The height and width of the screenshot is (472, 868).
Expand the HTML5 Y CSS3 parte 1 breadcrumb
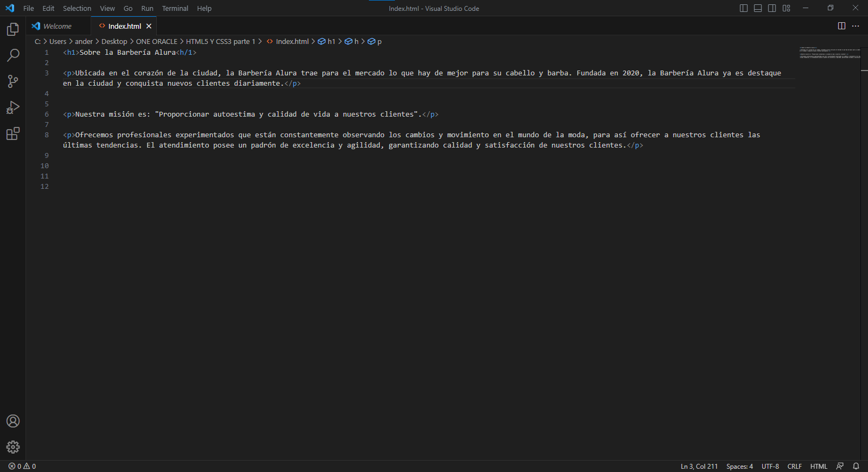coord(220,41)
